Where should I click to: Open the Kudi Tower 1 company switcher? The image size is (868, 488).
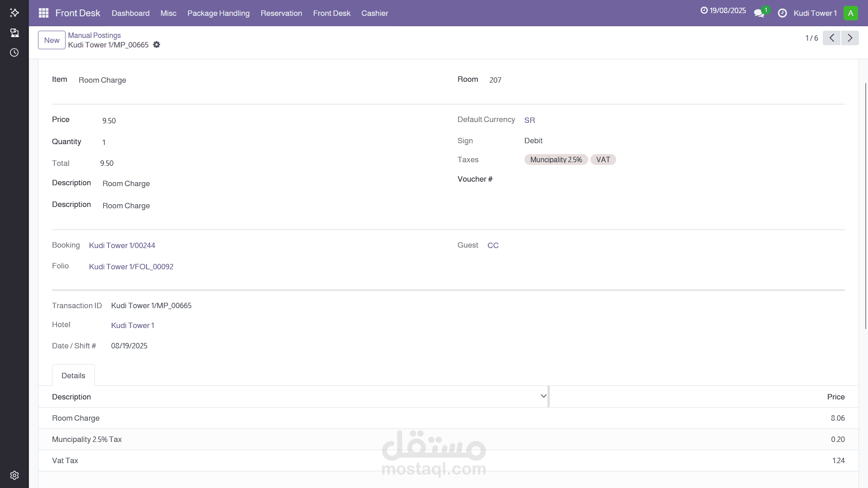click(x=815, y=13)
